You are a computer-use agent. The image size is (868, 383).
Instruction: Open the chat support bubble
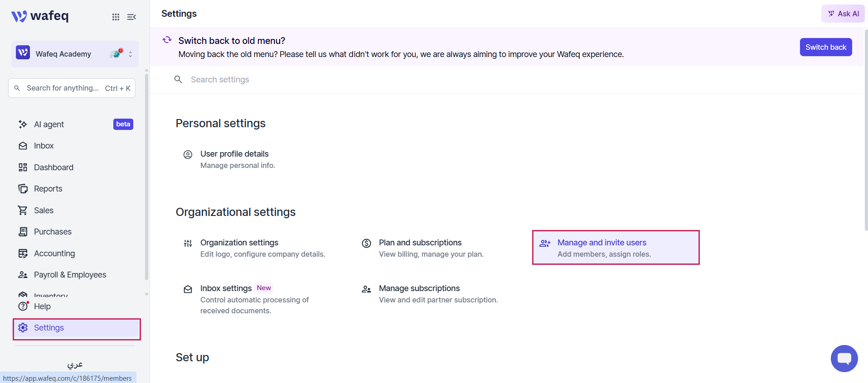pos(844,359)
